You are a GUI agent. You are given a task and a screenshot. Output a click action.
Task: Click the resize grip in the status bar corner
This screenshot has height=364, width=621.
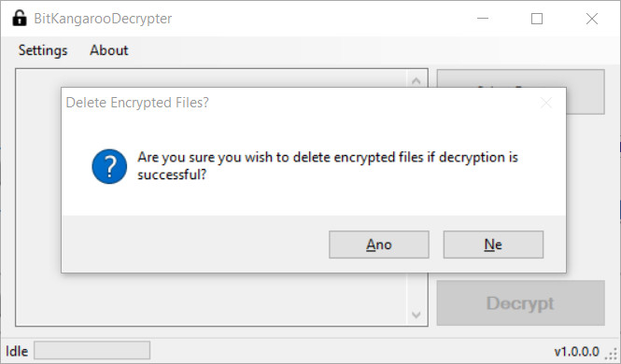click(x=613, y=352)
